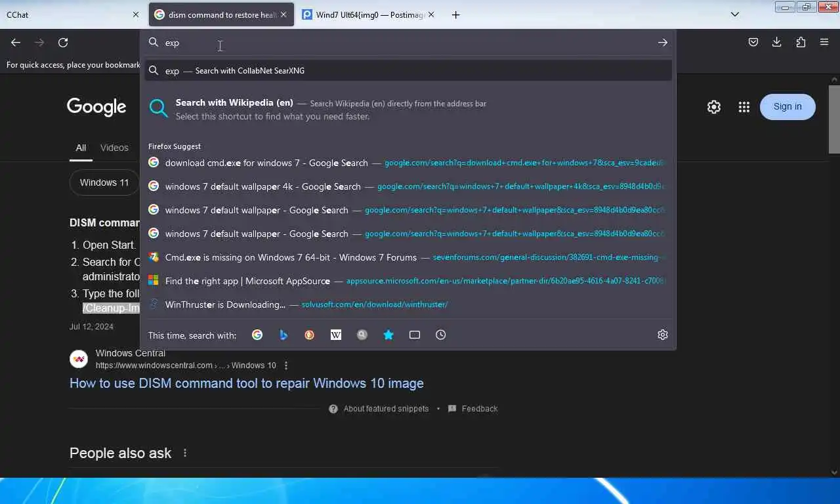Close the Postimage tab
840x504 pixels.
coord(431,14)
